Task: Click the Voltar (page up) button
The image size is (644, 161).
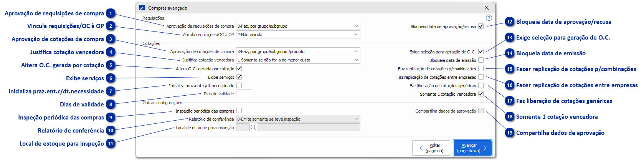Action: point(431,148)
